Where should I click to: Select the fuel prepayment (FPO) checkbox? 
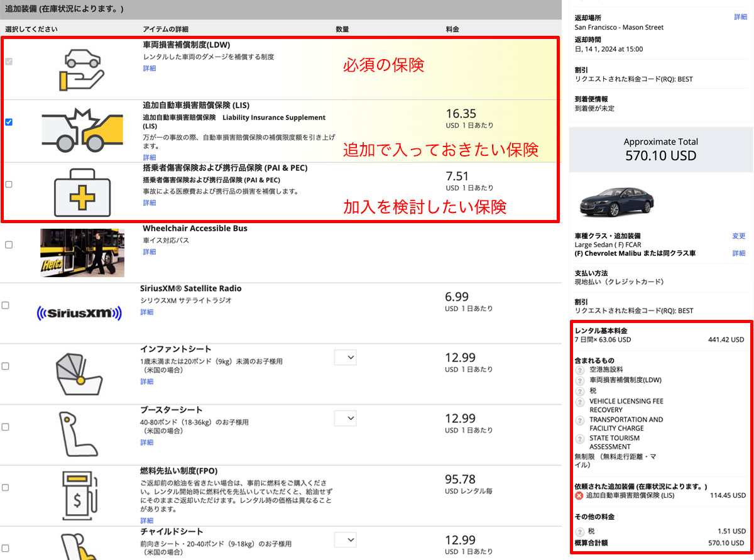tap(6, 488)
